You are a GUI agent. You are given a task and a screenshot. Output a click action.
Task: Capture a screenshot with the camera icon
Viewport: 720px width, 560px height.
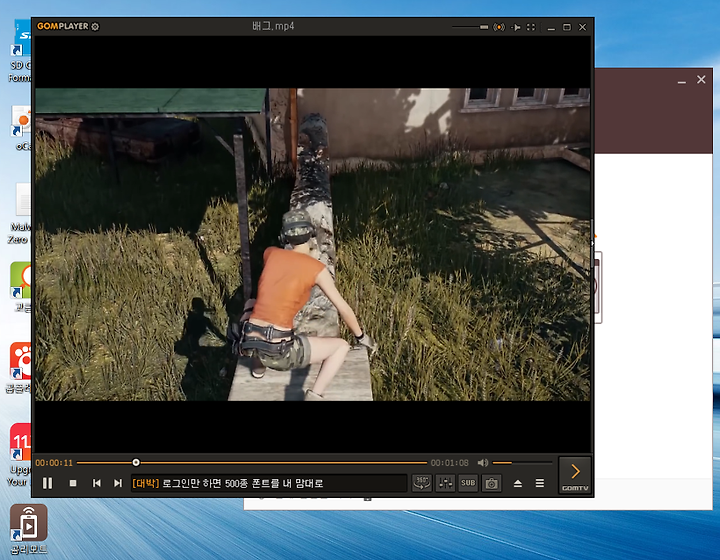point(491,483)
